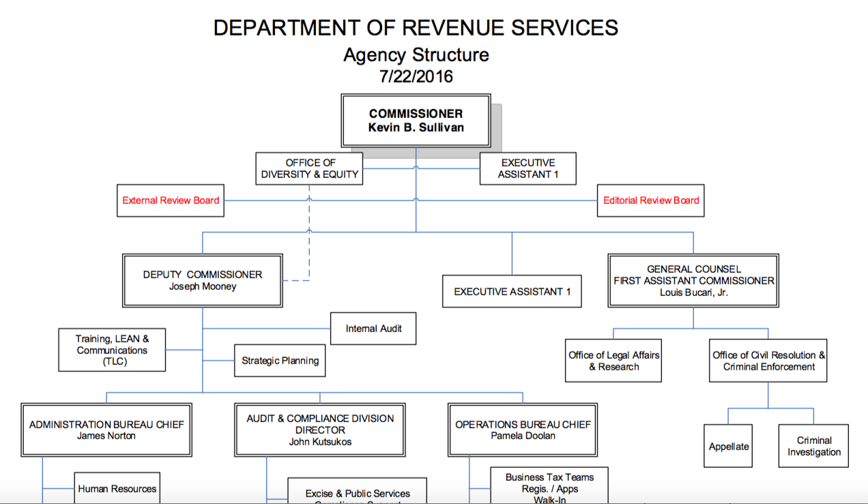This screenshot has height=504, width=868.
Task: Select the red Editorial Review Board box
Action: [x=651, y=201]
